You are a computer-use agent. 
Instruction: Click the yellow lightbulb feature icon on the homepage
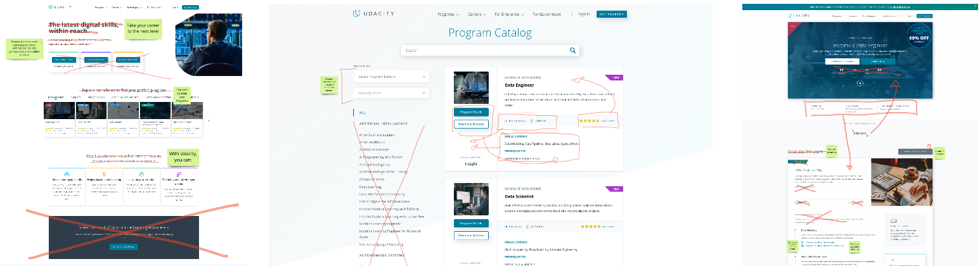tap(104, 174)
